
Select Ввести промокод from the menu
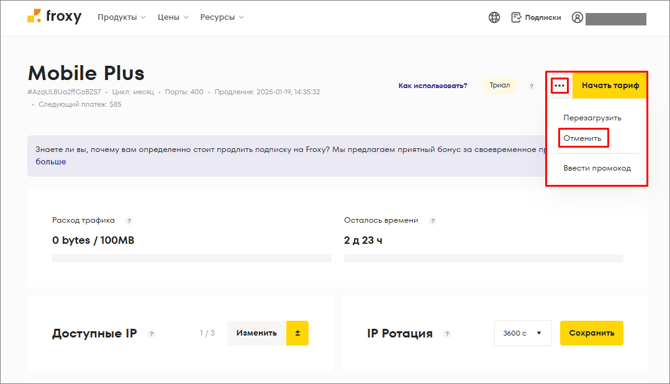(x=597, y=168)
